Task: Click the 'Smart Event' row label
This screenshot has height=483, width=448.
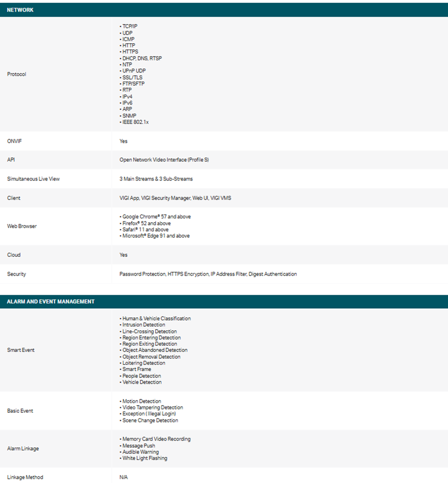Action: pos(21,350)
